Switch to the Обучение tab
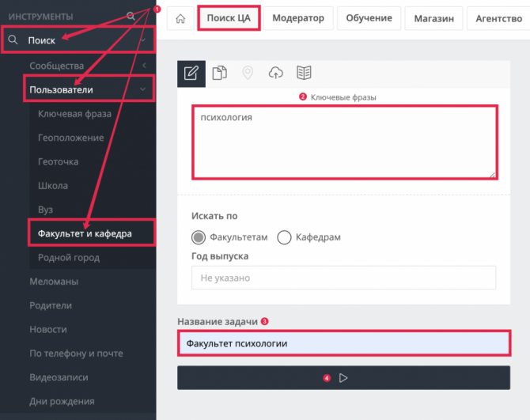Viewport: 530px width, 420px height. (369, 18)
